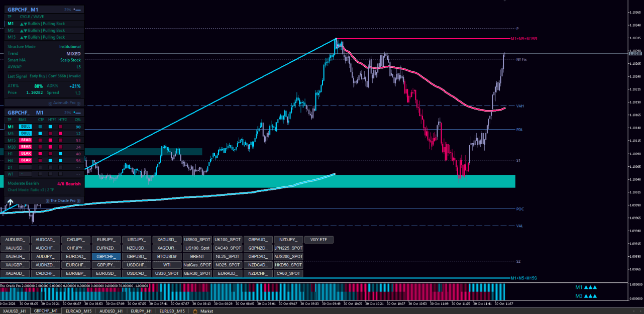This screenshot has width=644, height=314.
Task: Open the EURJPY_H1 chart tab
Action: 142,311
